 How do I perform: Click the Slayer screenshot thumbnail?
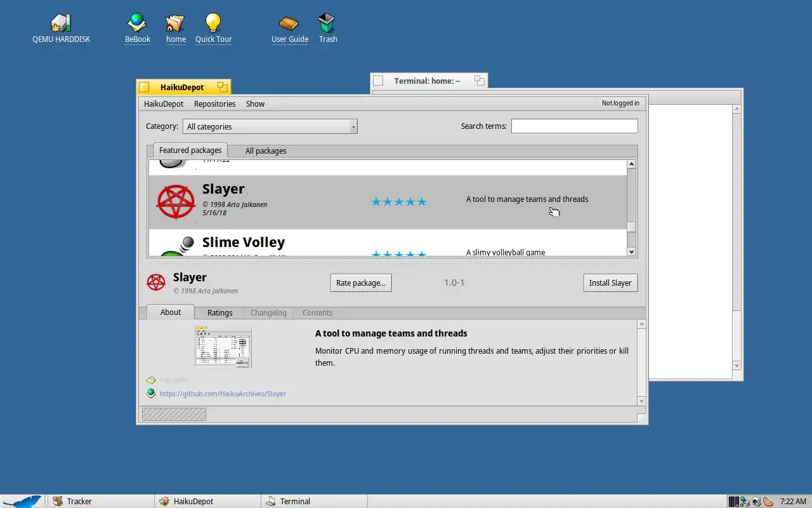(223, 347)
